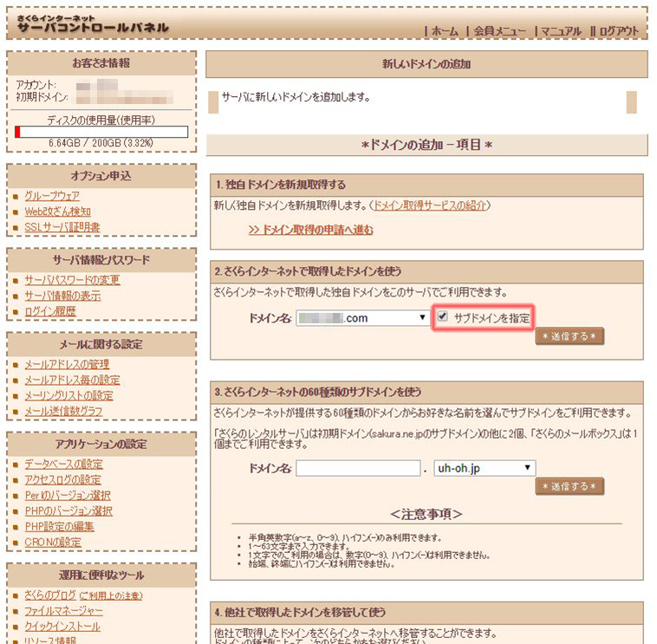Open Perlのバージョン選択 link
Image resolution: width=657 pixels, height=644 pixels.
[68, 495]
